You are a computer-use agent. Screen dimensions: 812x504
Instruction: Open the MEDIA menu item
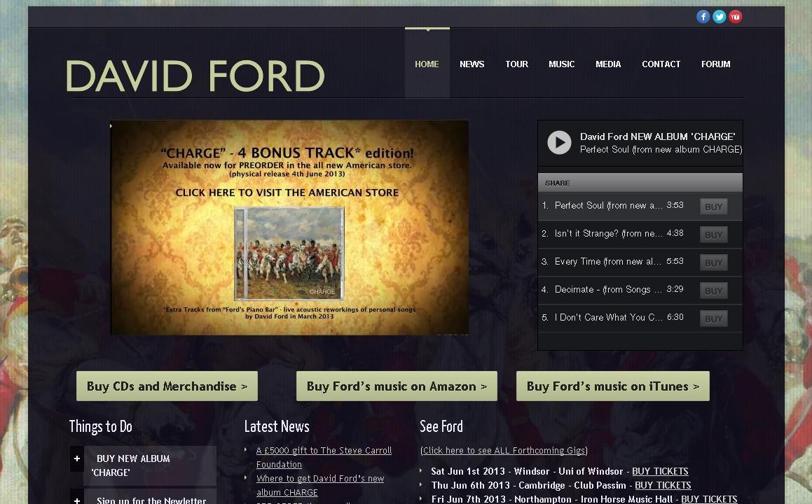coord(608,64)
